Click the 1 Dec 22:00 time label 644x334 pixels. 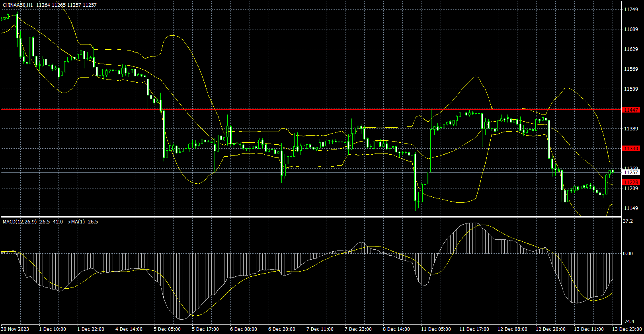pos(91,329)
